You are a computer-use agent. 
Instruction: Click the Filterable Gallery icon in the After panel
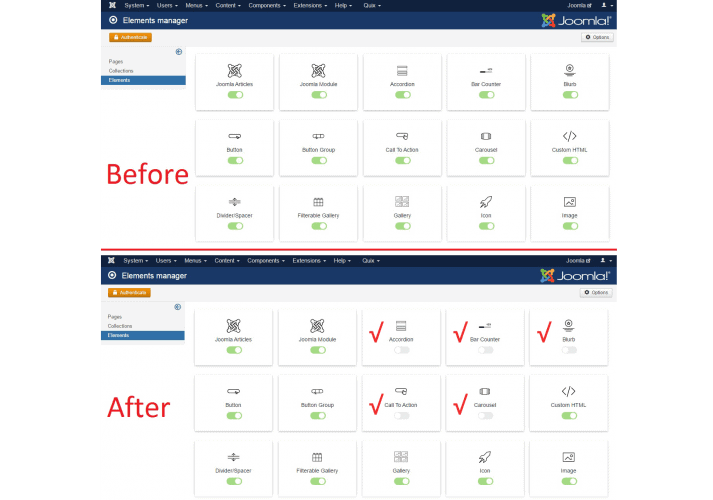pyautogui.click(x=318, y=457)
